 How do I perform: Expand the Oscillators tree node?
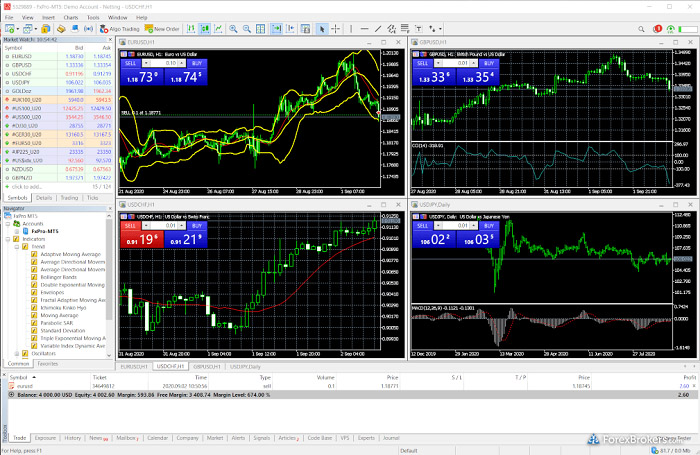17,353
